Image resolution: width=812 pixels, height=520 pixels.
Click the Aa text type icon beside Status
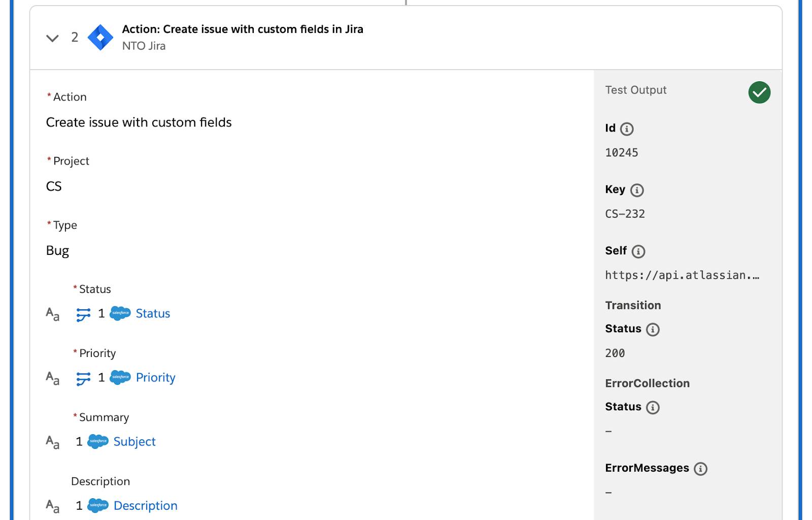point(53,314)
